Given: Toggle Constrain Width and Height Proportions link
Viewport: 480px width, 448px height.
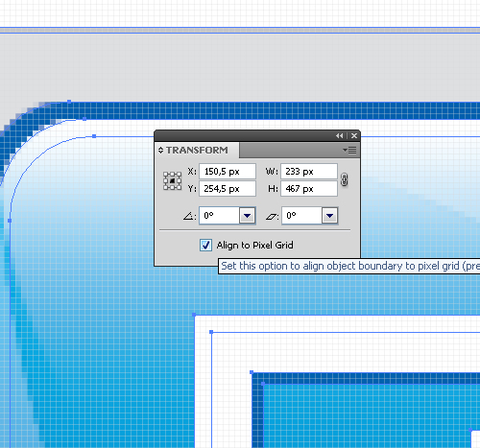Looking at the screenshot, I should [344, 179].
